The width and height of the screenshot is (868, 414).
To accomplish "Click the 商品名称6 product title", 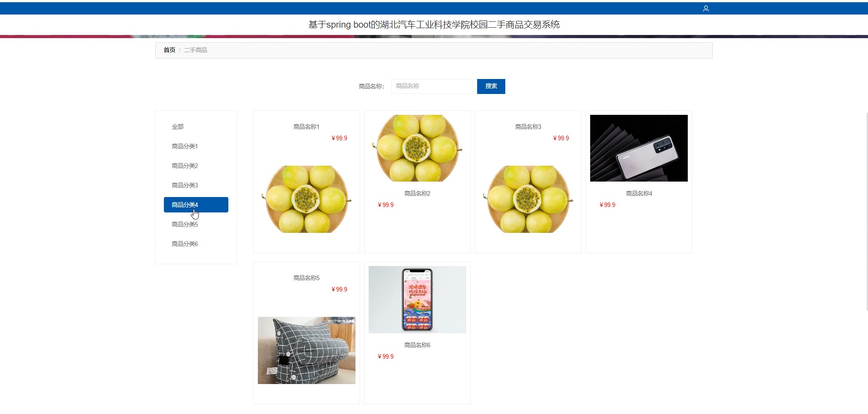I will (x=417, y=345).
